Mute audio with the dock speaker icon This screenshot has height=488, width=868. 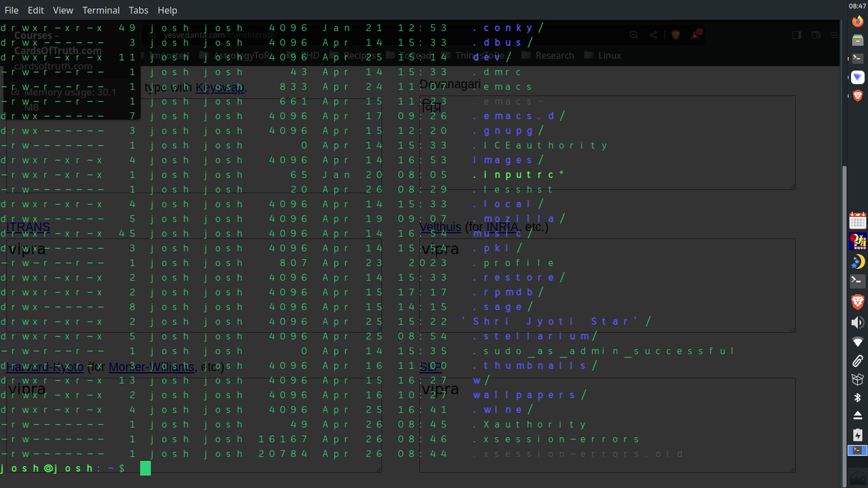pyautogui.click(x=858, y=322)
